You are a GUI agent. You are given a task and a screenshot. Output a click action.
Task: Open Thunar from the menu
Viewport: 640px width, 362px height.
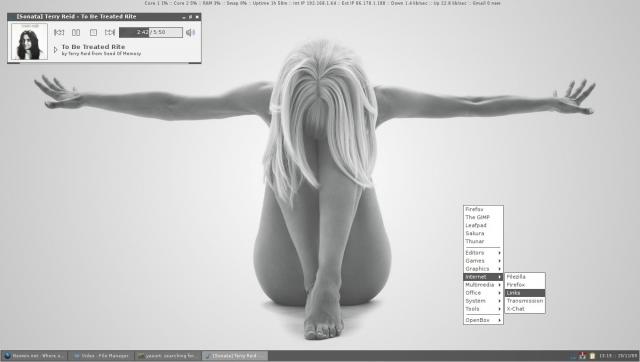[483, 241]
